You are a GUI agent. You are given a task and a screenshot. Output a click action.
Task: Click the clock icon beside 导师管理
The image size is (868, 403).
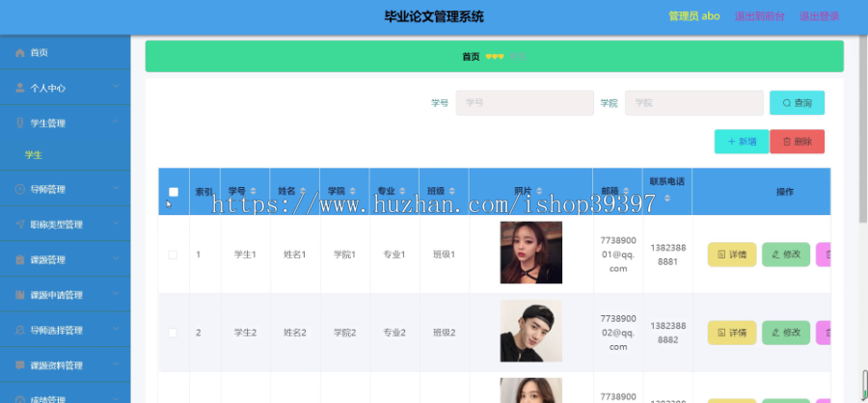pos(20,189)
